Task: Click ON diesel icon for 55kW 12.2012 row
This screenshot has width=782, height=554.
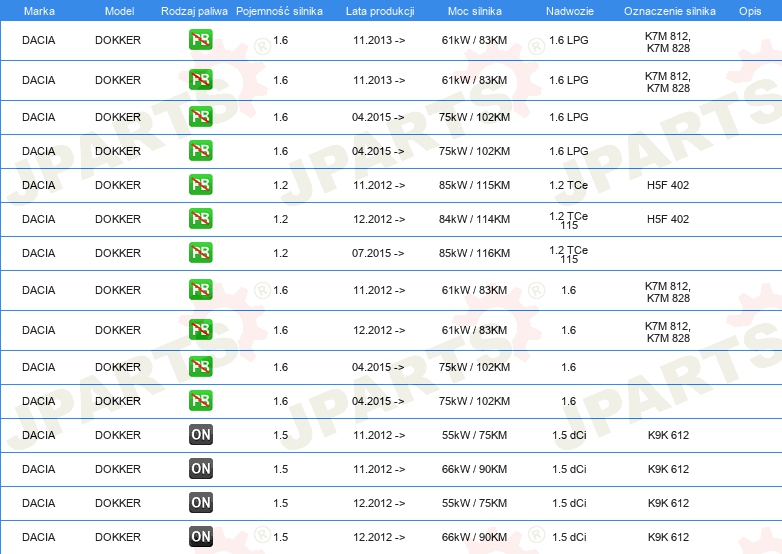Action: pos(200,503)
